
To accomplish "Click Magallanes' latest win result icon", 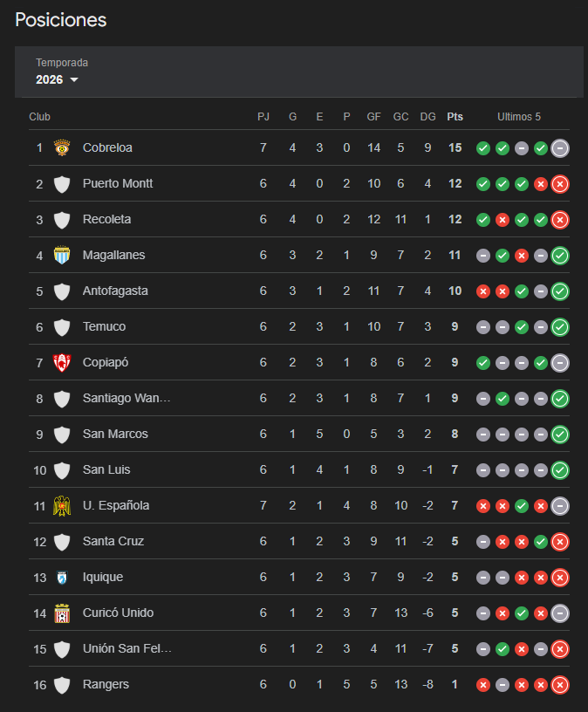I will [560, 256].
